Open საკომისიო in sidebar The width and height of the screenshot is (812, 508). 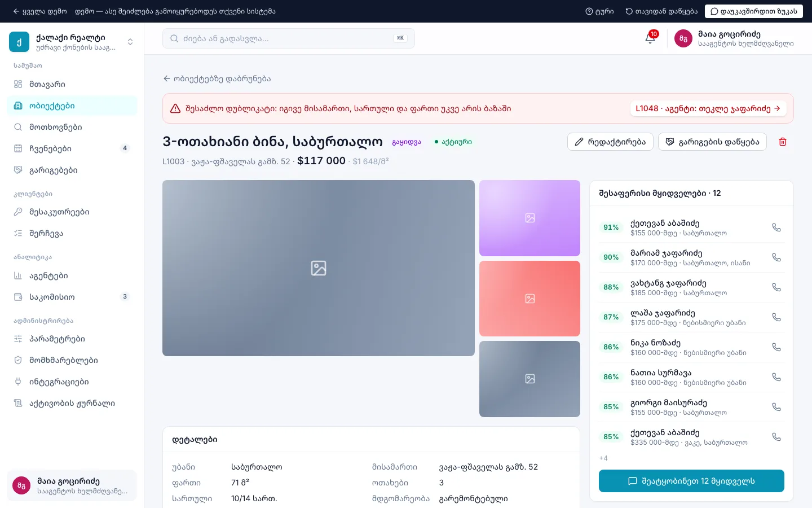tap(72, 297)
